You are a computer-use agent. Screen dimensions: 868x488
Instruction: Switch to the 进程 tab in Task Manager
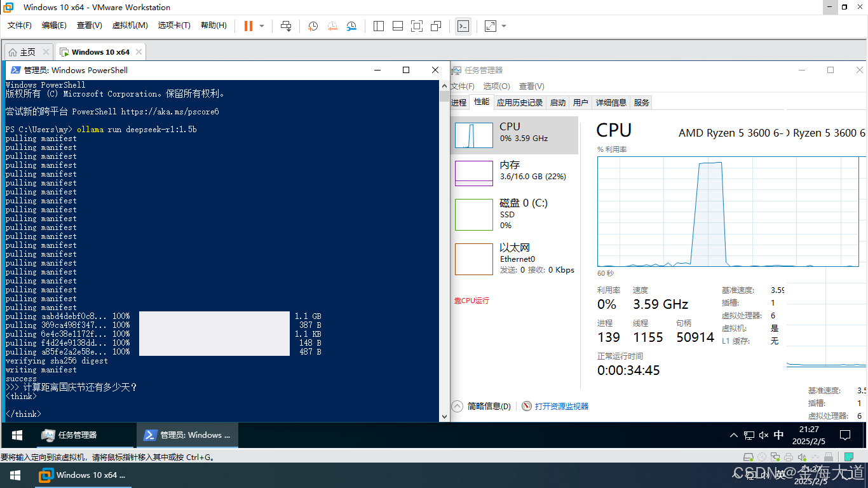(459, 102)
